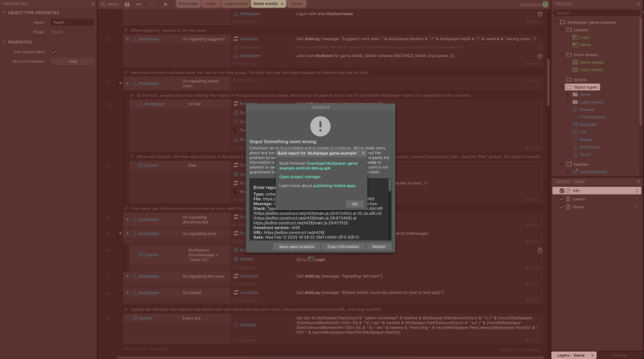Collapse the Families folder

562,164
